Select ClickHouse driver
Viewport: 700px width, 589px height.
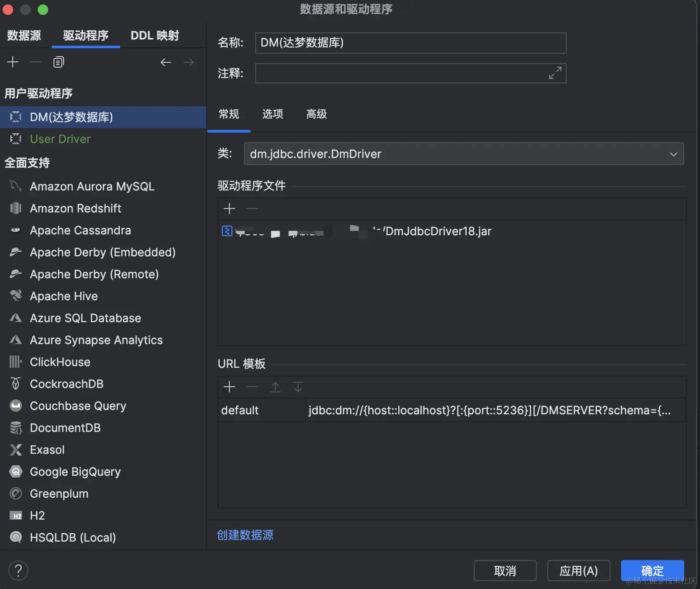(103, 362)
